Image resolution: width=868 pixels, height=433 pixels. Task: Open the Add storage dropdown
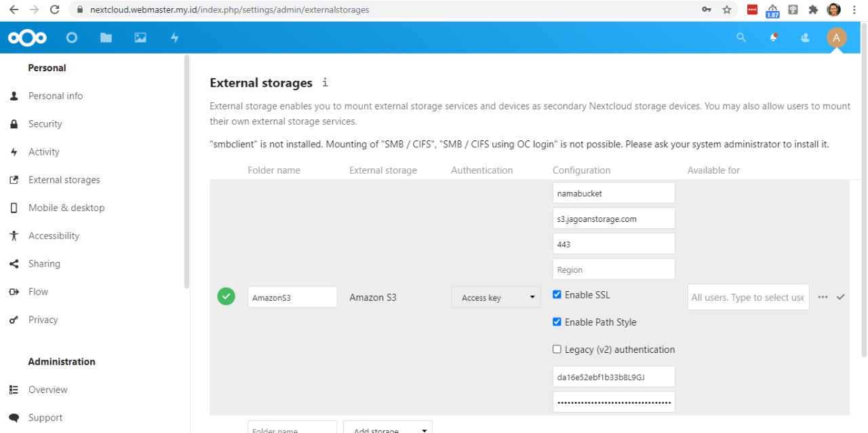click(x=388, y=430)
